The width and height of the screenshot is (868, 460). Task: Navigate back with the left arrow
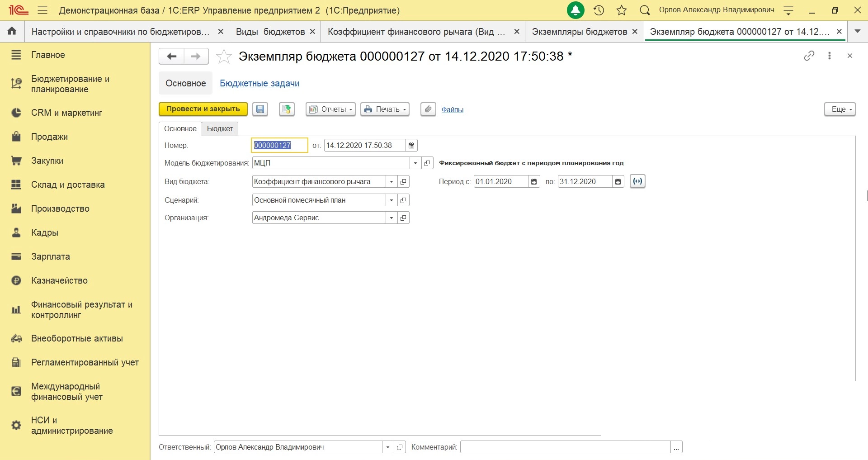[x=171, y=56]
